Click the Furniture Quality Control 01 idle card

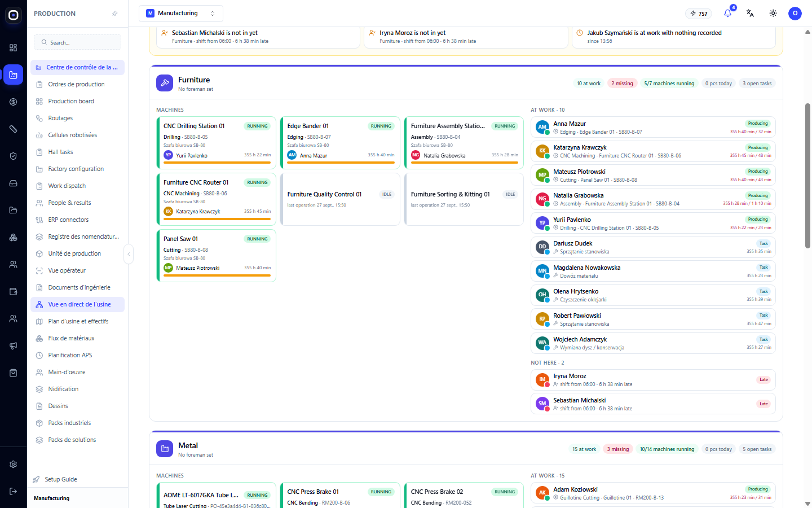[340, 199]
